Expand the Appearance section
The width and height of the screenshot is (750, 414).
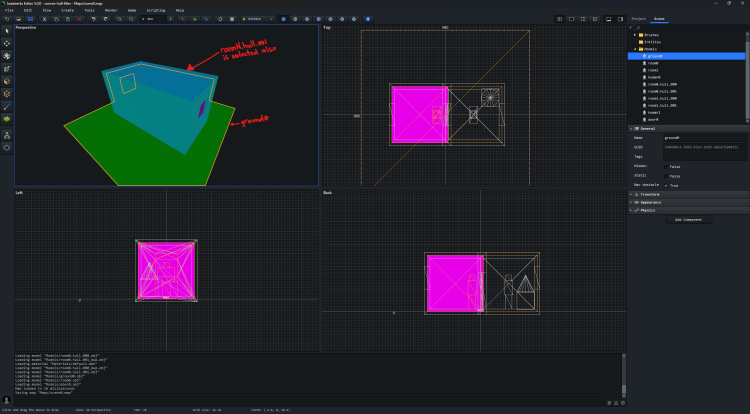click(650, 202)
